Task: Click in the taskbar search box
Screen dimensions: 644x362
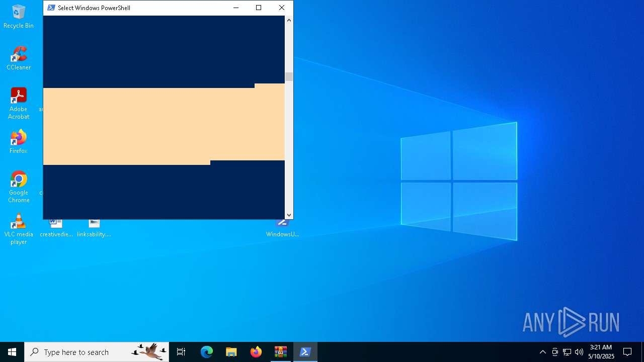Action: click(x=97, y=352)
